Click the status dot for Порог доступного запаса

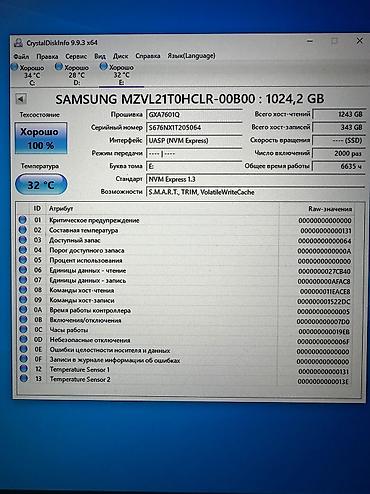pyautogui.click(x=23, y=250)
